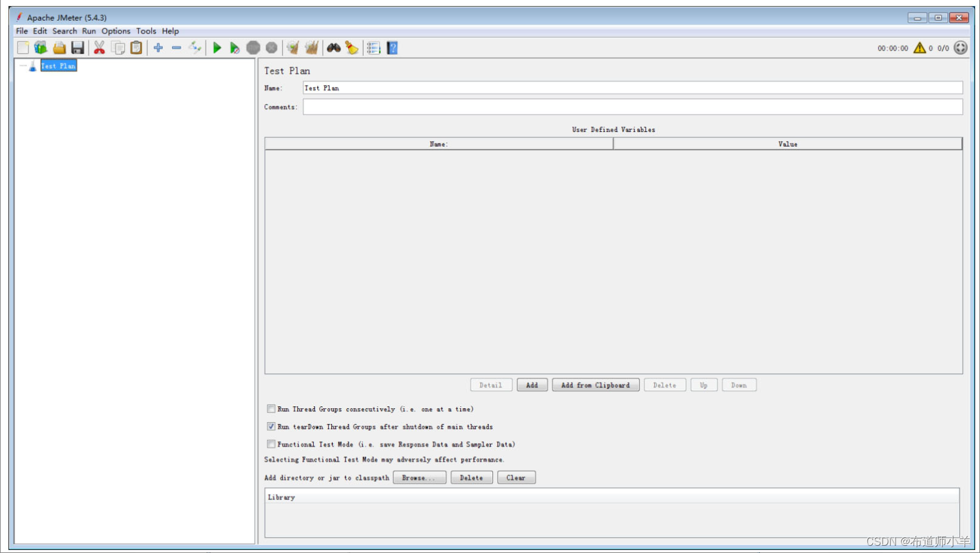The height and width of the screenshot is (553, 980).
Task: Focus the Comments input field
Action: coord(633,106)
